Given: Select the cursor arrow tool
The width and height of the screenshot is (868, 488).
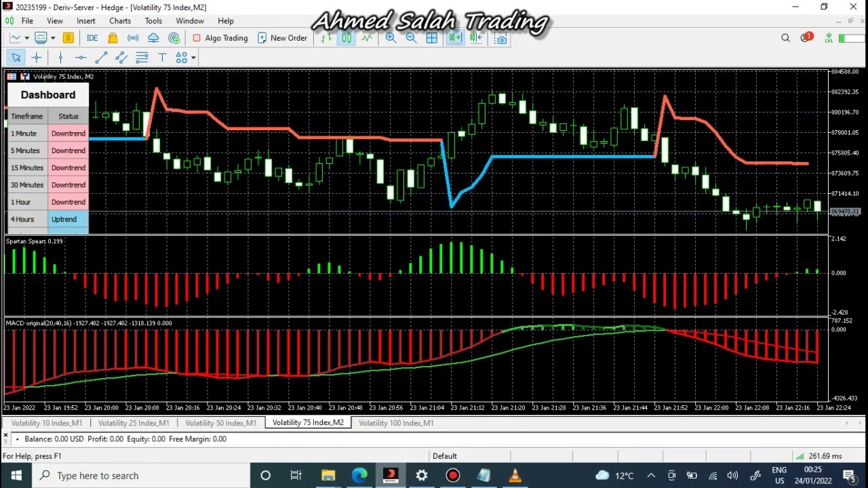Looking at the screenshot, I should click(16, 58).
